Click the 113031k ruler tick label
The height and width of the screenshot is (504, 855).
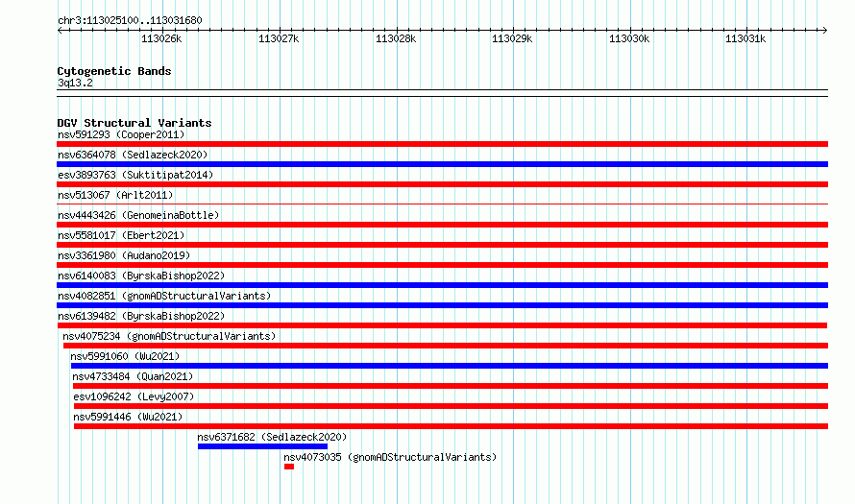[x=745, y=38]
